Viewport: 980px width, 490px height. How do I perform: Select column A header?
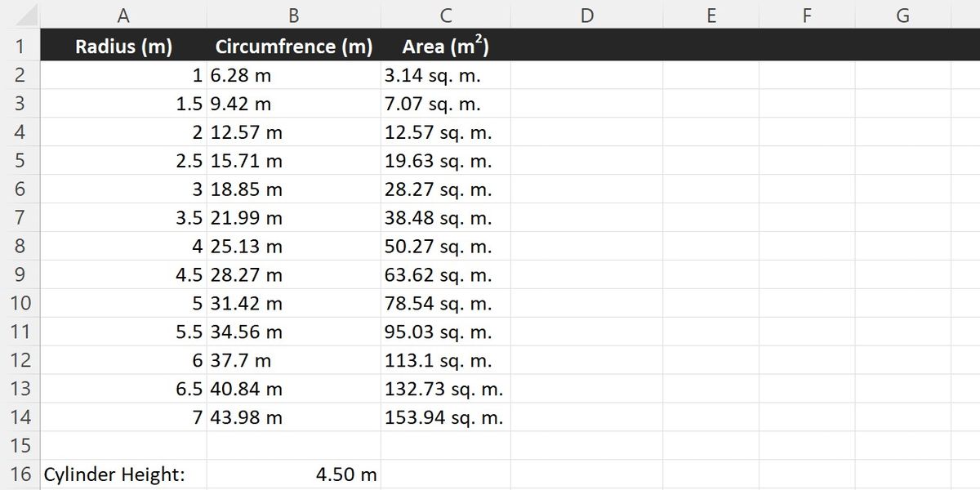pyautogui.click(x=123, y=15)
